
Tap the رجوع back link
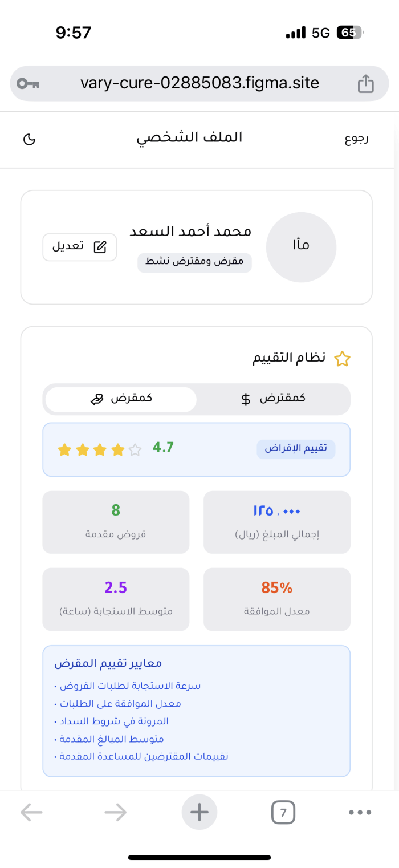(x=357, y=139)
